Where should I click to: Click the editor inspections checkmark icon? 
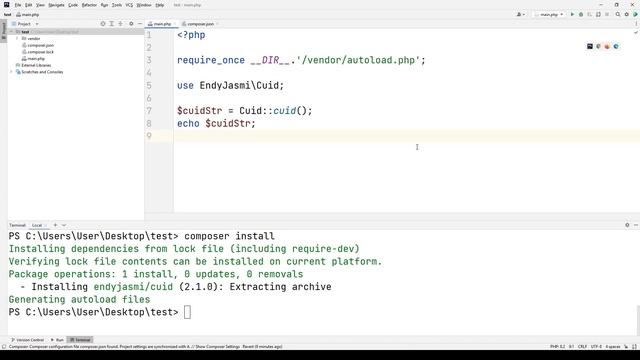(636, 33)
